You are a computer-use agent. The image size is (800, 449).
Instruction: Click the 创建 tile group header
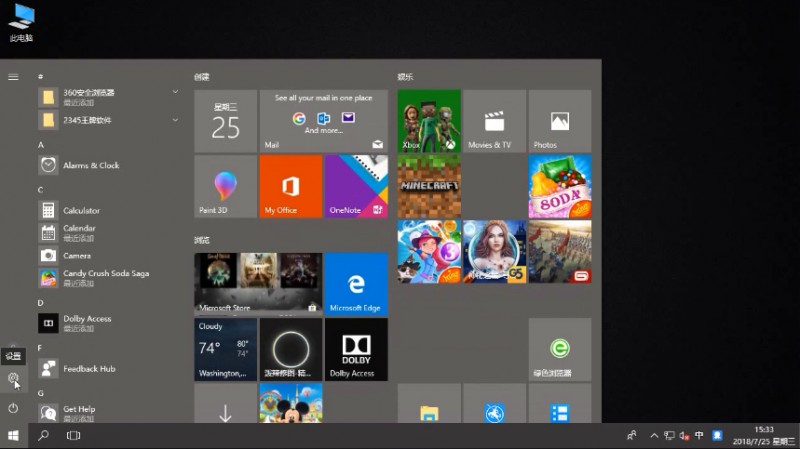click(x=202, y=77)
